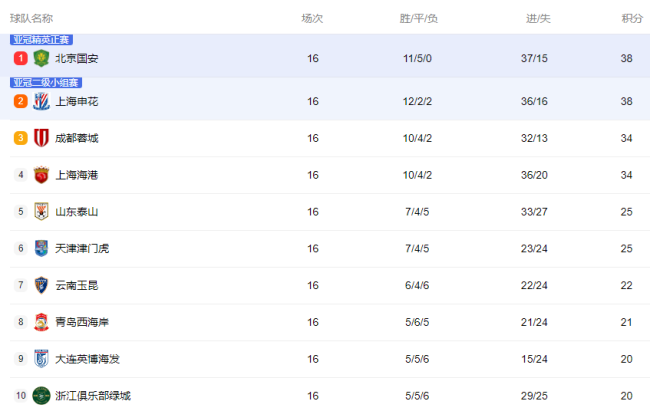Click goals 15/24 for Dalian Yingbo
This screenshot has height=411, width=650.
pos(534,359)
